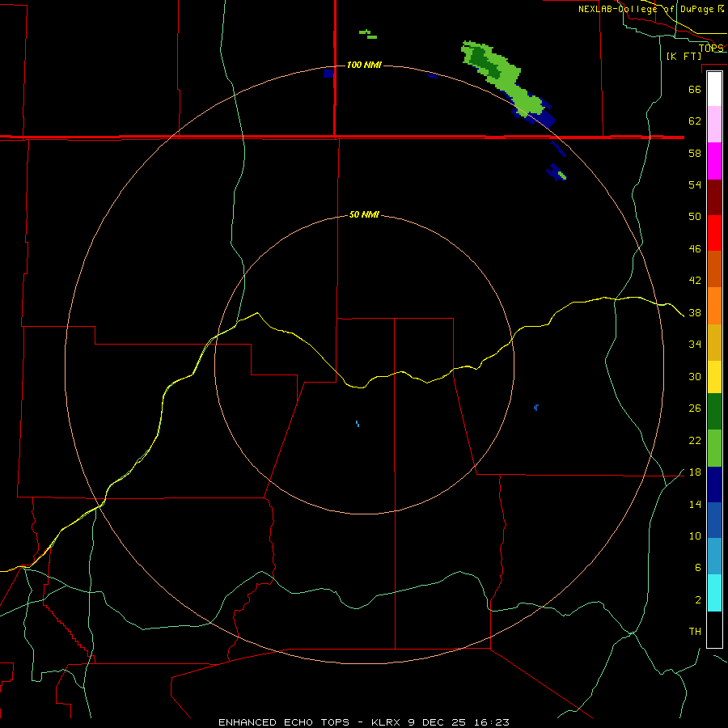Click the "10" legend value
The width and height of the screenshot is (728, 728).
695,536
